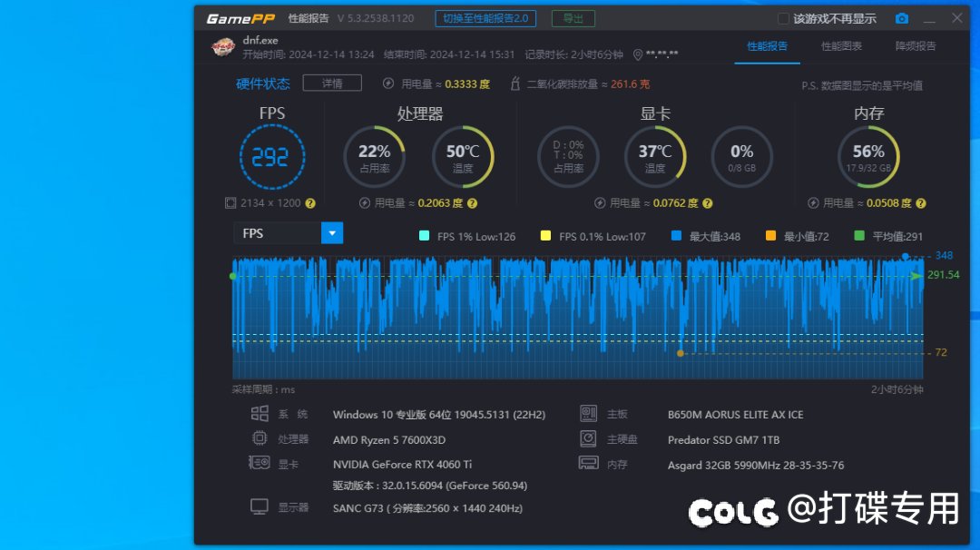
Task: Click the Windows system icon
Action: [260, 414]
